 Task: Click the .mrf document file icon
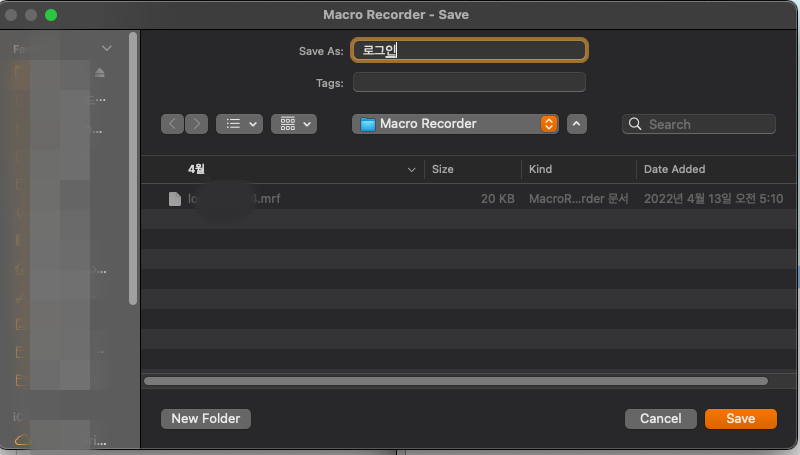click(x=174, y=198)
